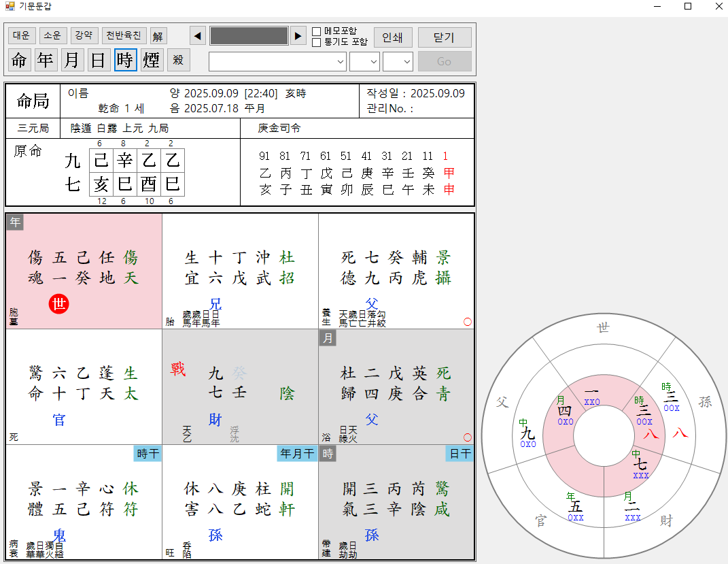Click the dark gray slider bar

click(x=249, y=36)
